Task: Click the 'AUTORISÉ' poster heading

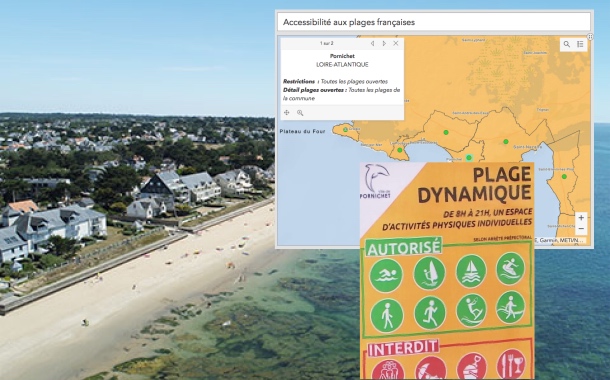Action: (x=404, y=247)
